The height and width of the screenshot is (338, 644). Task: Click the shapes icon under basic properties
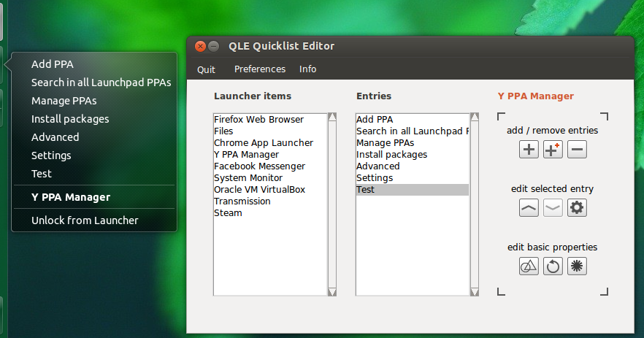[529, 266]
